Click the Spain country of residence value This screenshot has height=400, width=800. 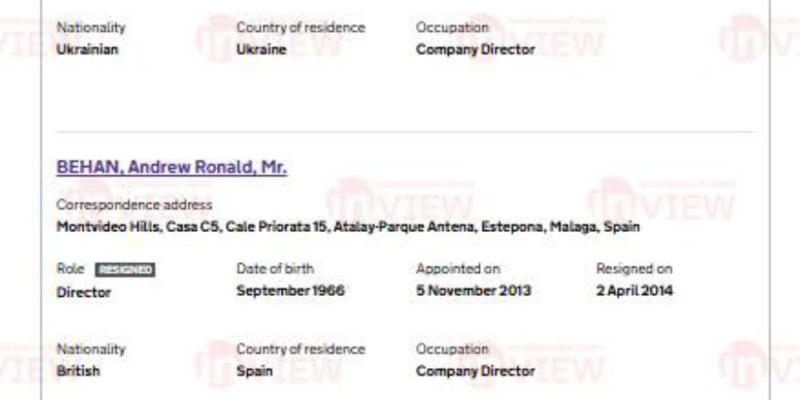pyautogui.click(x=257, y=371)
